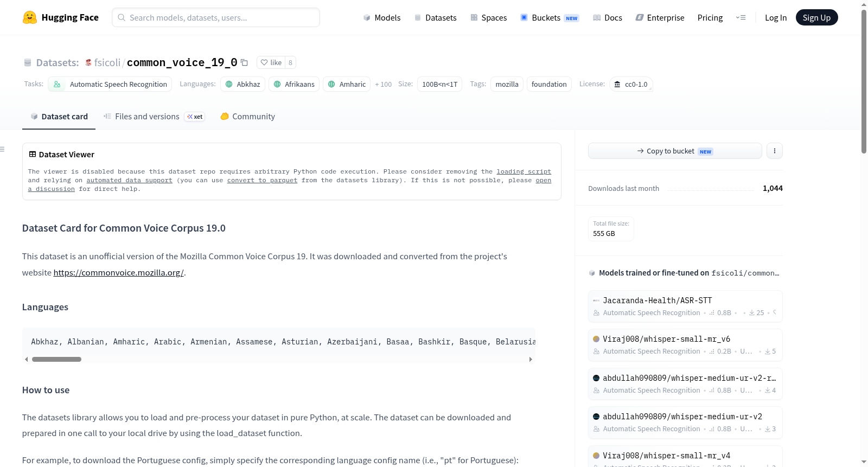
Task: Click the right arrow of languages scrollbar
Action: (x=531, y=359)
